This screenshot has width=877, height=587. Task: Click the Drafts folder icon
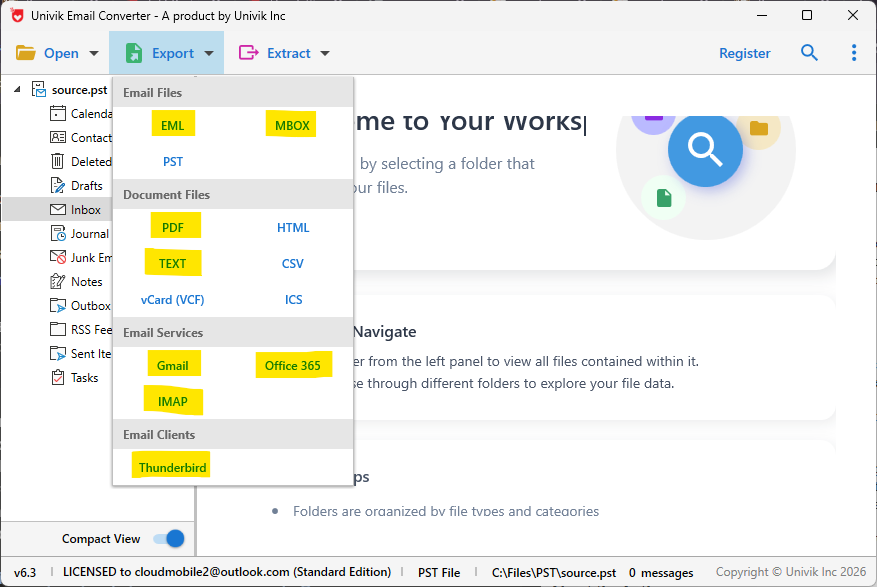point(58,185)
